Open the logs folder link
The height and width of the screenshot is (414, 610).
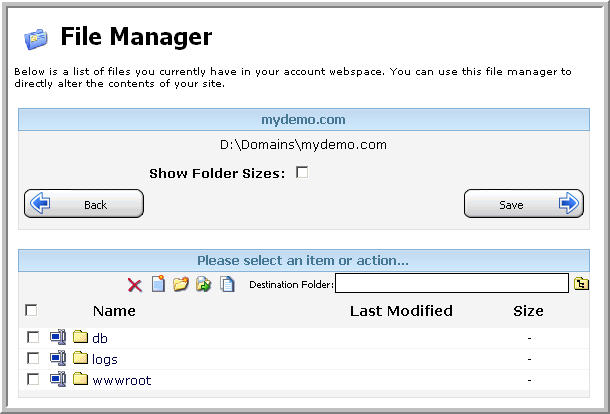pyautogui.click(x=105, y=359)
